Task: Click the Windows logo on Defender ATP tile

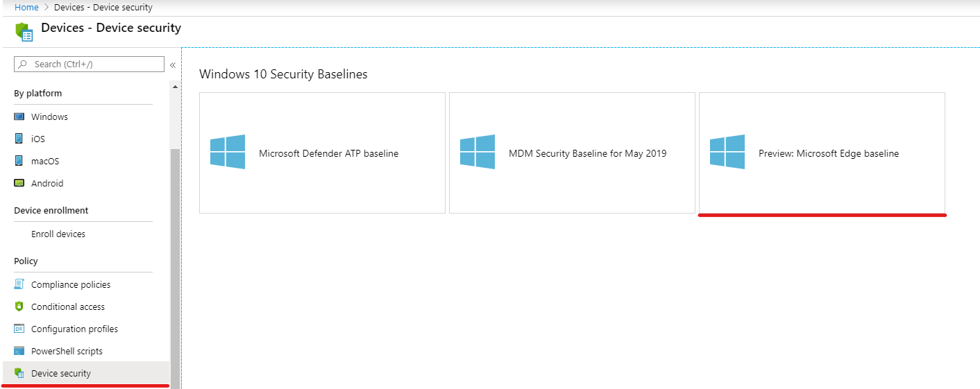Action: (x=228, y=152)
